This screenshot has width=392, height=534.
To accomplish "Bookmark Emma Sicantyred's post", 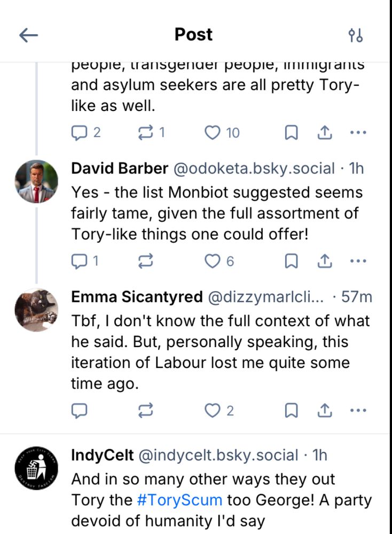I will [291, 410].
